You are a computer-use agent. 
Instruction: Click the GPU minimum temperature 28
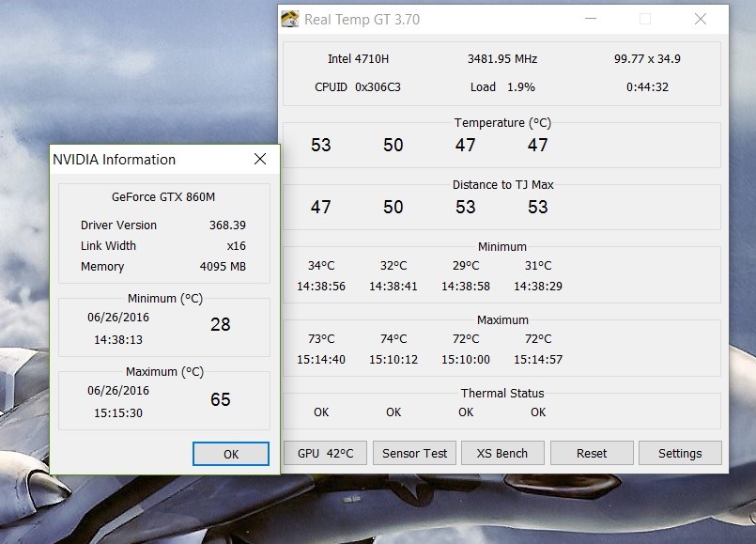point(221,324)
